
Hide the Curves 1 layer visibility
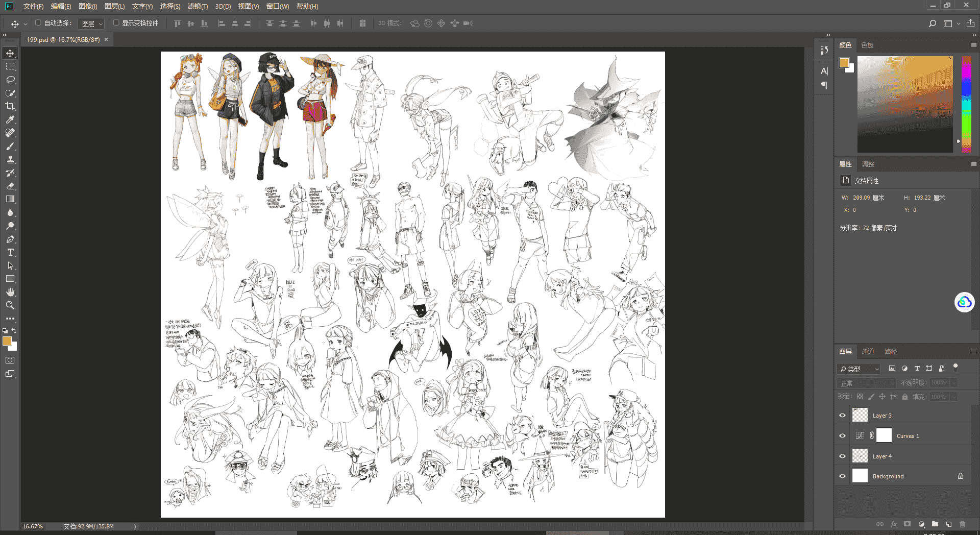tap(842, 436)
